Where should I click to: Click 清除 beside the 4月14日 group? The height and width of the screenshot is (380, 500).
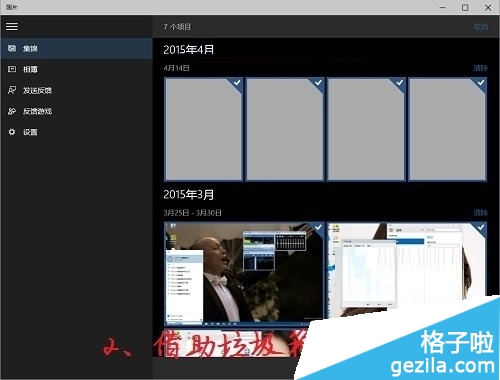click(x=481, y=68)
